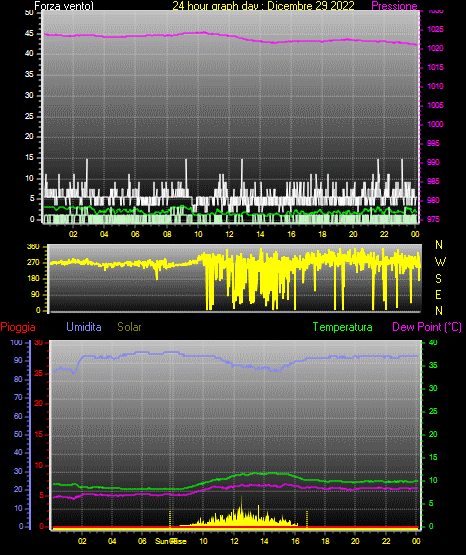
Task: Click the green 40 value on temperature axis
Action: 433,342
